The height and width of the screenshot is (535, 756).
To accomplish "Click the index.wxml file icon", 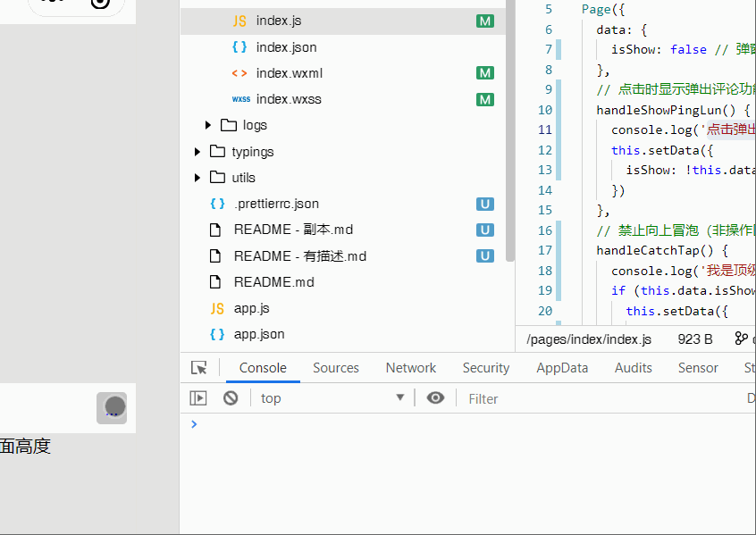I will (239, 73).
